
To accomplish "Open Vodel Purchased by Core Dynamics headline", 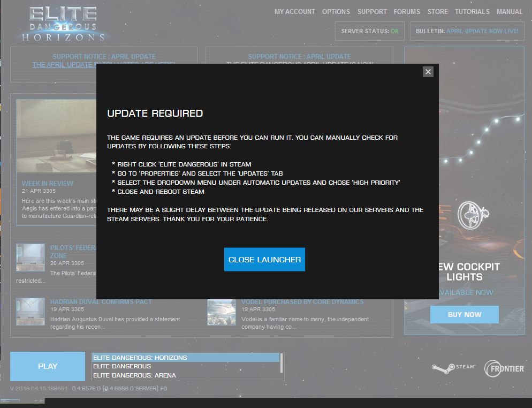I will [x=302, y=302].
